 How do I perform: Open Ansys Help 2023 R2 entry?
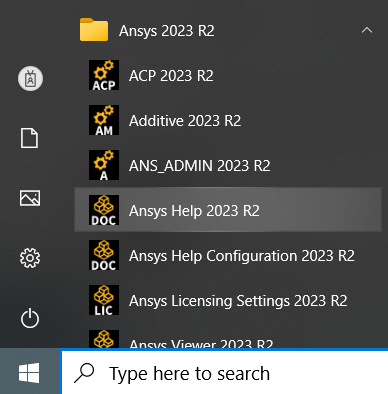(228, 210)
